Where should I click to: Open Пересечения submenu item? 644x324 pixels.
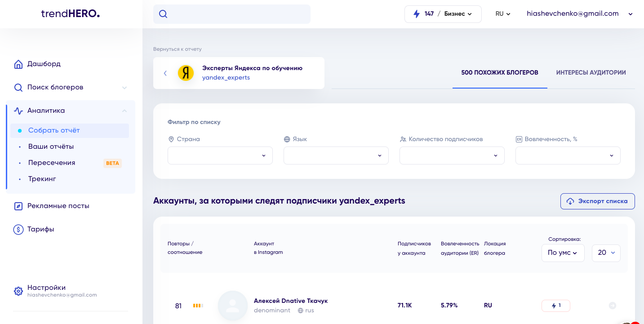(x=52, y=163)
